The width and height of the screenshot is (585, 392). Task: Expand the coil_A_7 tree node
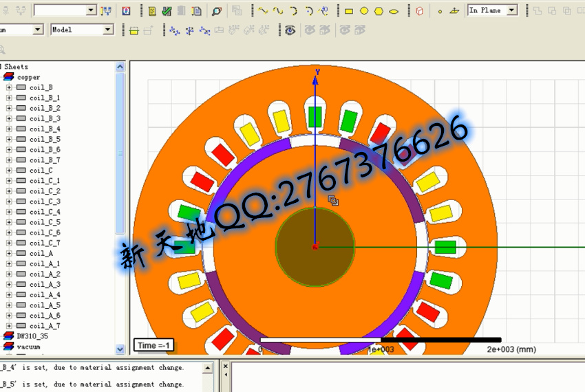(9, 325)
